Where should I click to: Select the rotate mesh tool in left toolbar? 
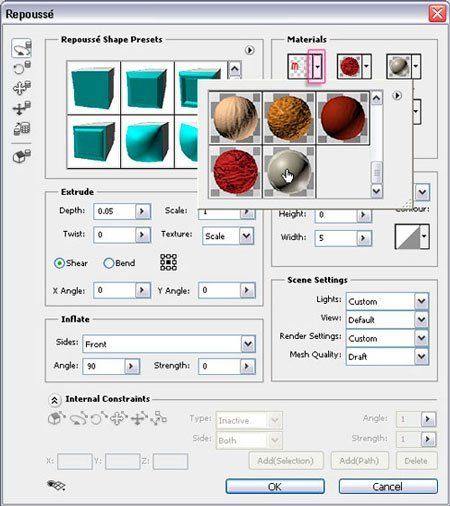(22, 49)
